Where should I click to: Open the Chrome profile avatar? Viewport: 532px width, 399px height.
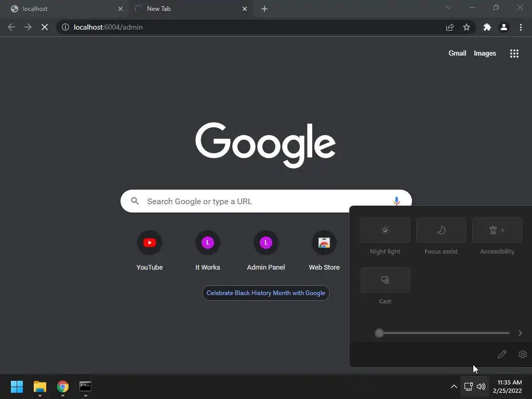(504, 27)
